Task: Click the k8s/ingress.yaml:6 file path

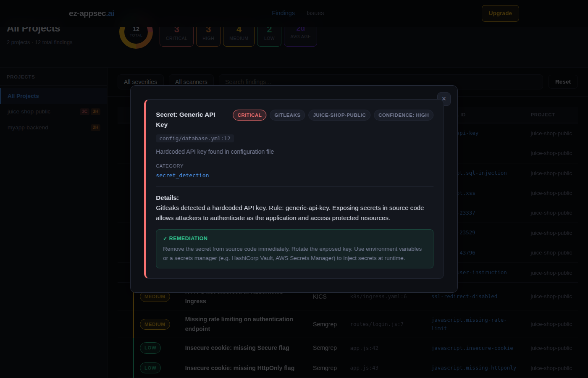Action: [x=378, y=297]
